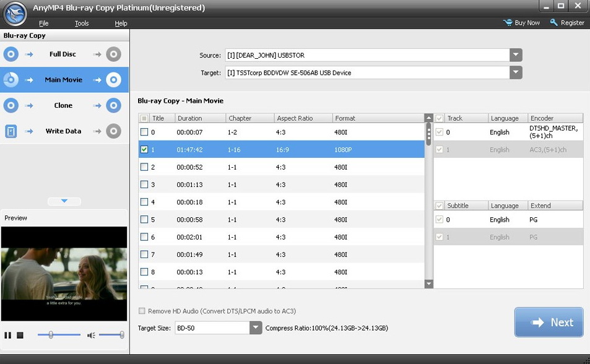Click the Write Data file icon
The height and width of the screenshot is (364, 590).
click(11, 131)
